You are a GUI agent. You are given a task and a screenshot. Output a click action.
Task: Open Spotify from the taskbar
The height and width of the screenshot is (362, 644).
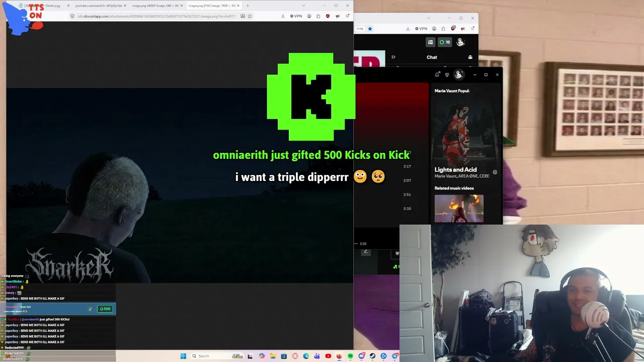click(350, 356)
